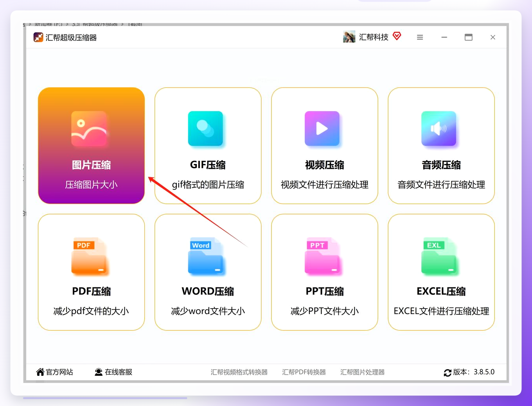Select the WORD压缩 blue folder icon

pos(206,256)
